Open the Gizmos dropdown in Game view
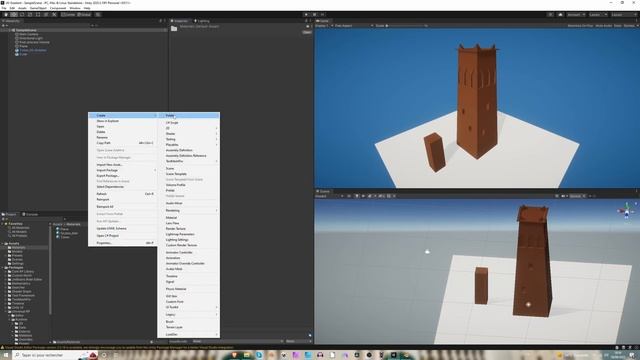 point(630,26)
